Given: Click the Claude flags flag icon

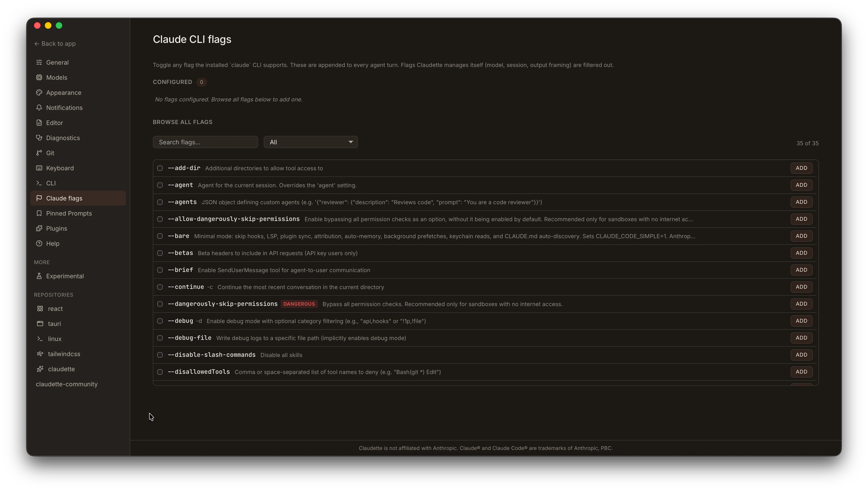Looking at the screenshot, I should point(39,198).
